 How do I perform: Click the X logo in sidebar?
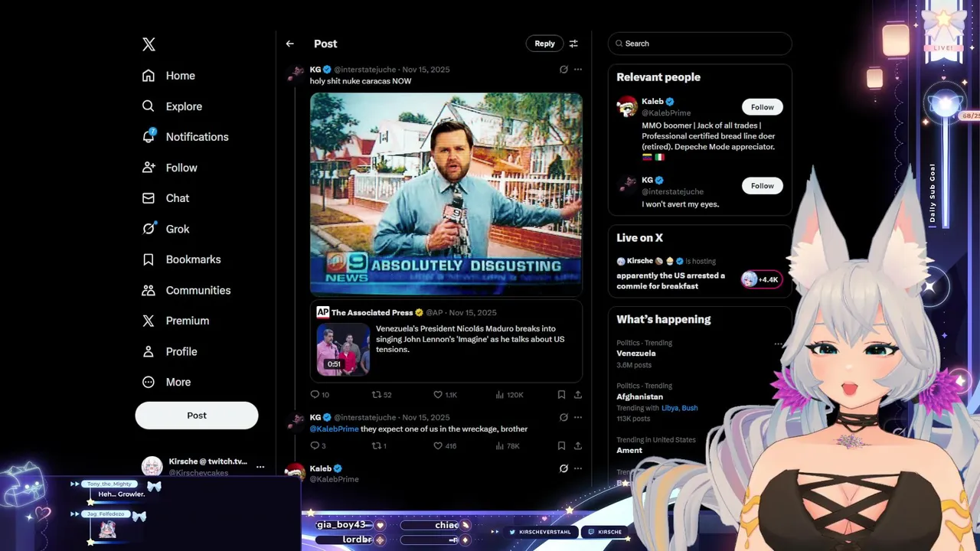[149, 44]
